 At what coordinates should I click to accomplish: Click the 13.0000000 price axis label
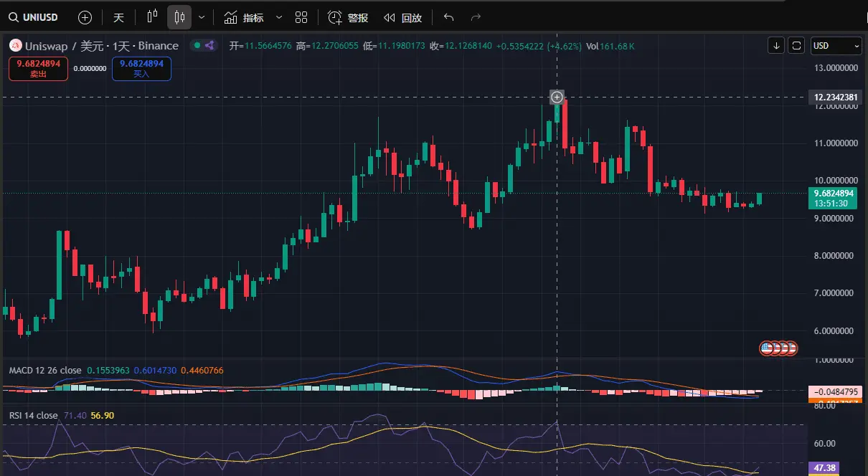(834, 68)
